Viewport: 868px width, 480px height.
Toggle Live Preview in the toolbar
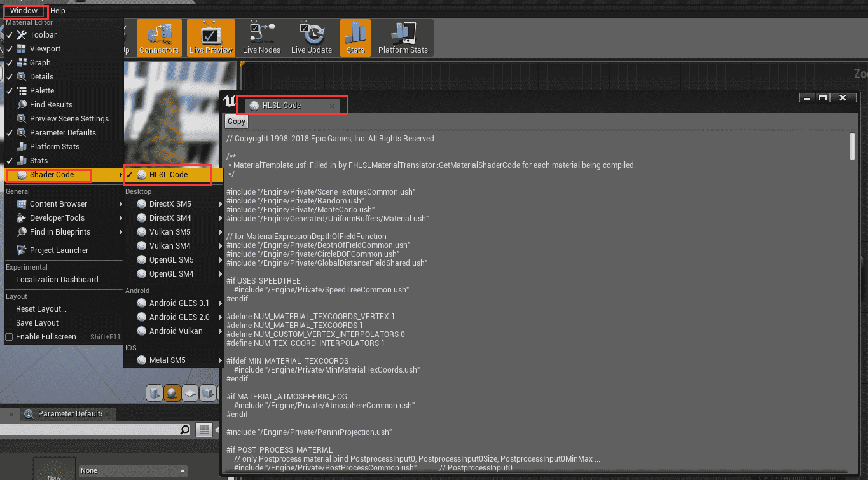(x=210, y=38)
